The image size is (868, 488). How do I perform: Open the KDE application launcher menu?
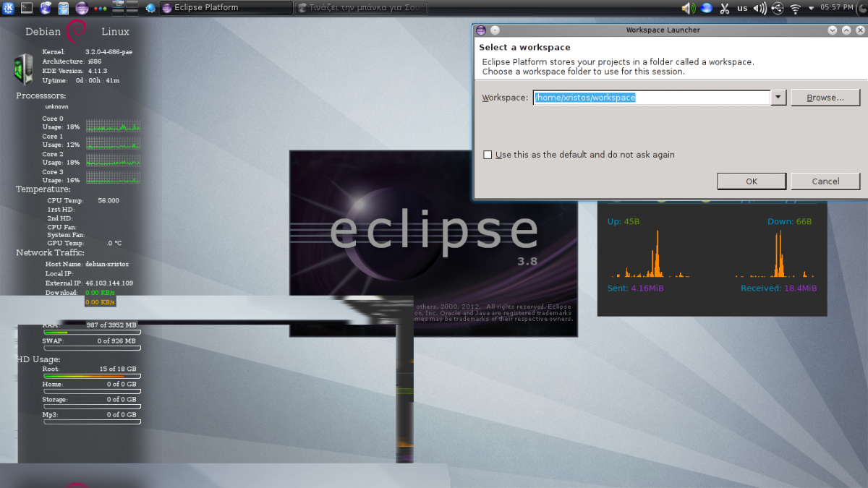coord(8,8)
